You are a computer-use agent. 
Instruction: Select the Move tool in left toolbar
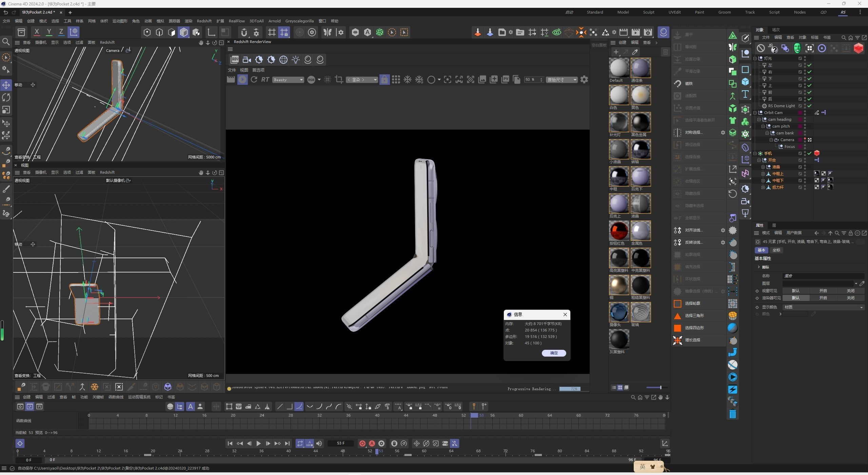click(x=6, y=85)
